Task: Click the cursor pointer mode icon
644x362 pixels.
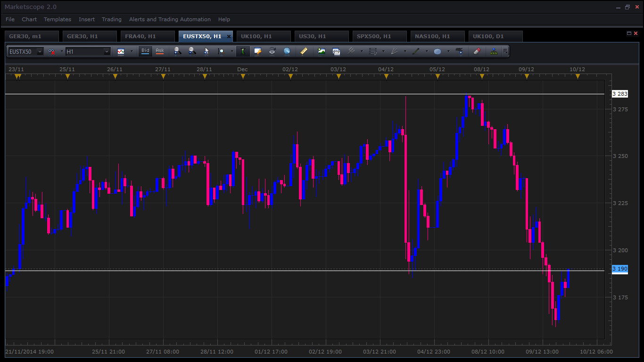Action: pos(206,51)
